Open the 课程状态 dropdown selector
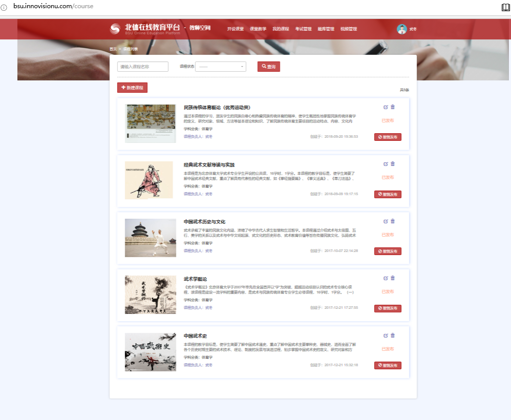This screenshot has height=420, width=511. [x=220, y=67]
